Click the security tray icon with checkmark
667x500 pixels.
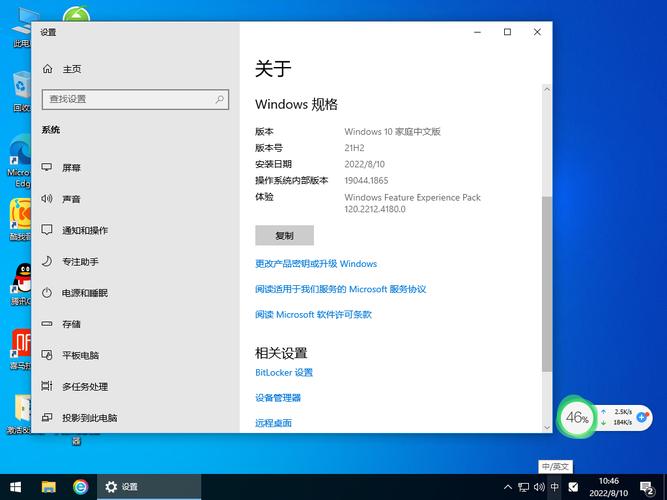(x=573, y=487)
